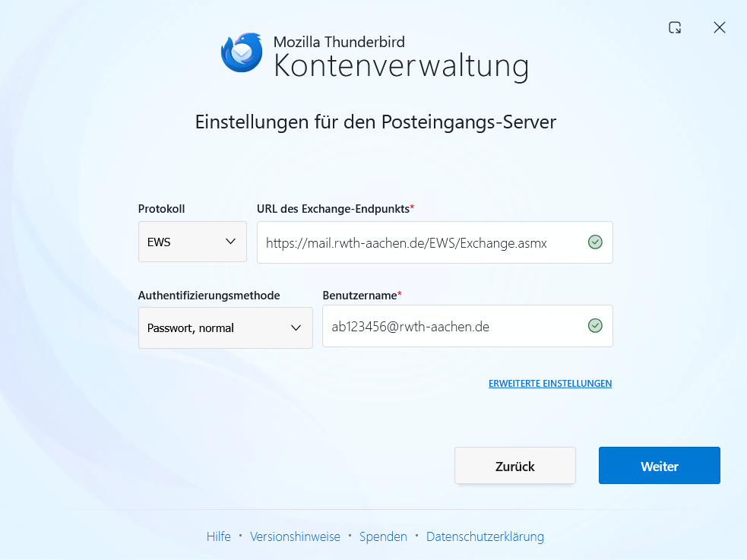This screenshot has width=747, height=560.
Task: Click the green checkmark in Benutzername field
Action: click(x=595, y=326)
